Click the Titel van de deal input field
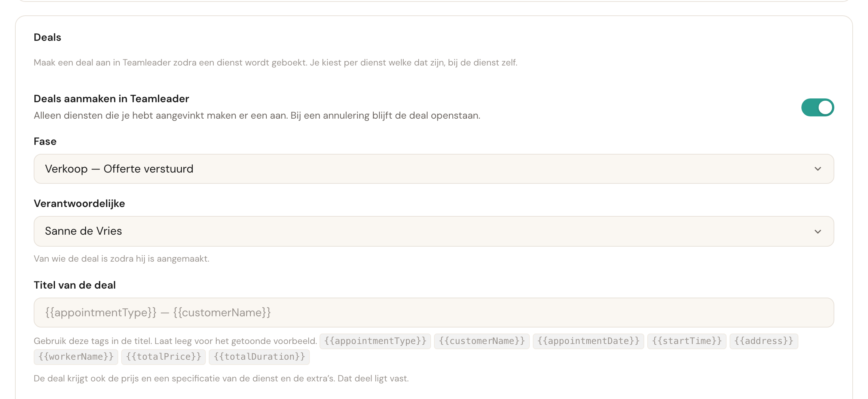The width and height of the screenshot is (868, 399). point(434,313)
